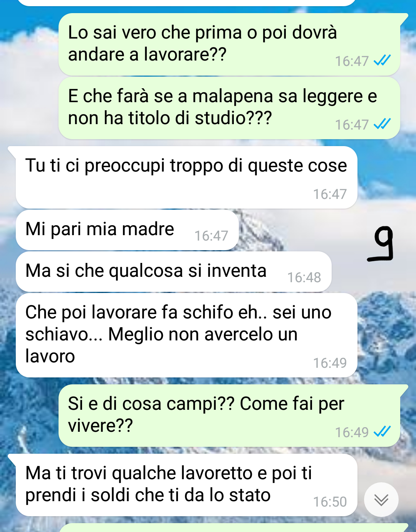Click the 16:48 timestamp on received message
The height and width of the screenshot is (532, 416).
tap(304, 277)
